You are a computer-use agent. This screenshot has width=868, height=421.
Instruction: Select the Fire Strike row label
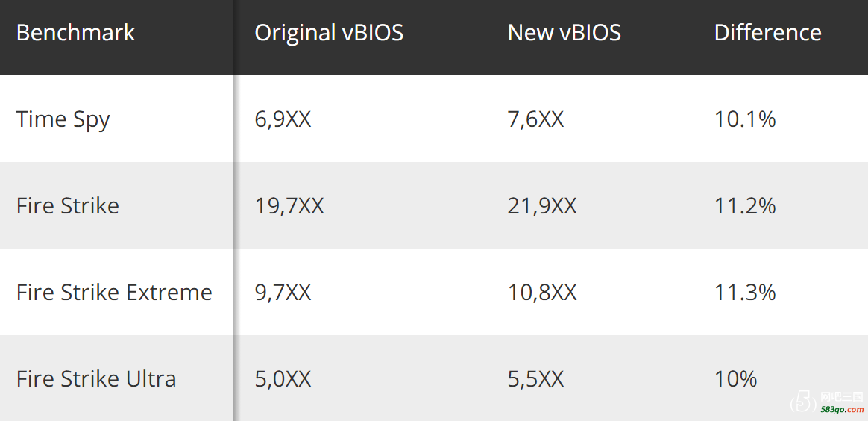[68, 205]
